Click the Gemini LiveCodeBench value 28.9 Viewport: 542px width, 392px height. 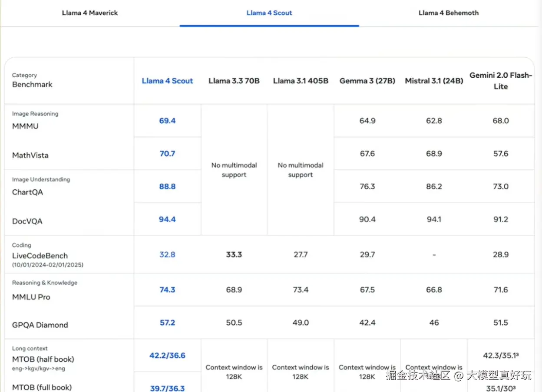(x=501, y=254)
